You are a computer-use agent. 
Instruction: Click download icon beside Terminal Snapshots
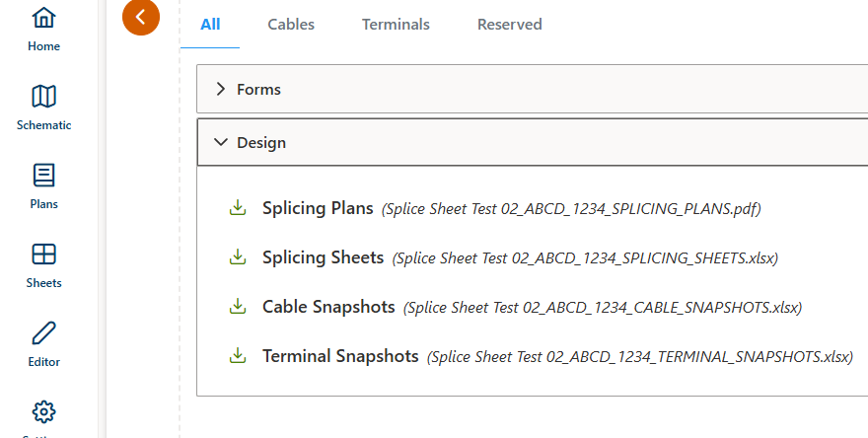[237, 356]
